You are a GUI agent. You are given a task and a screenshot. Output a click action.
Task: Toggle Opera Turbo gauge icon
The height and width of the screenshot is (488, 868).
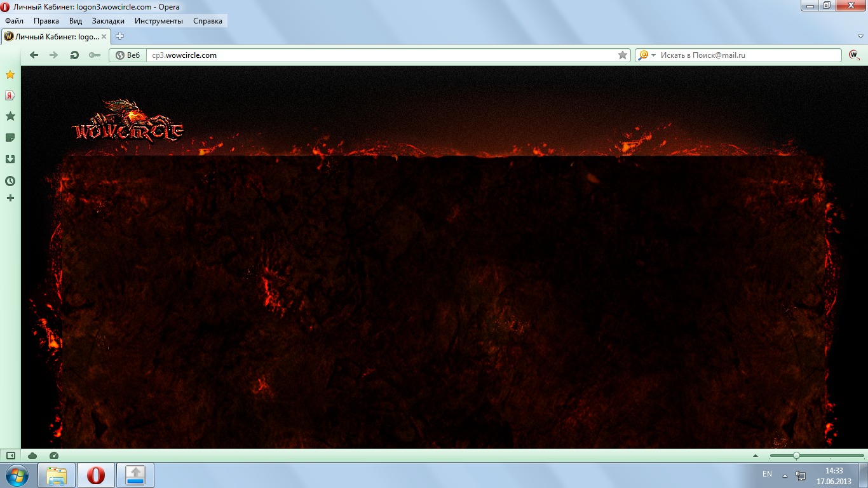click(x=53, y=456)
